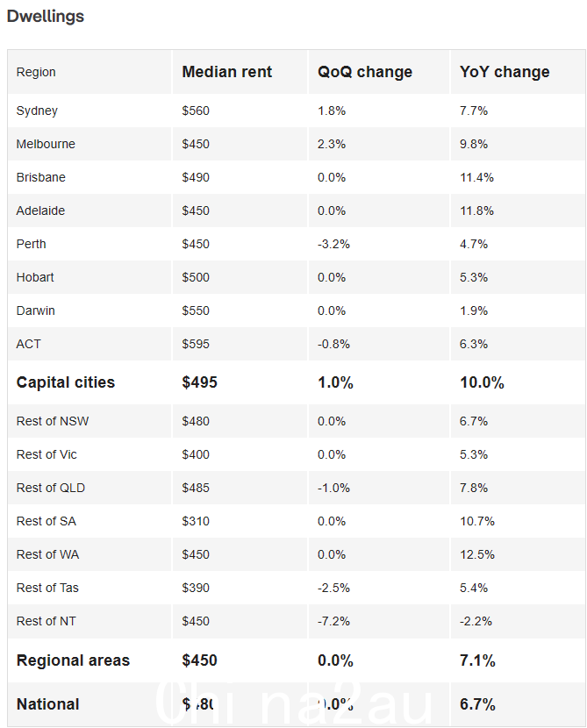The height and width of the screenshot is (728, 587).
Task: Click the Median rent column header
Action: point(226,72)
